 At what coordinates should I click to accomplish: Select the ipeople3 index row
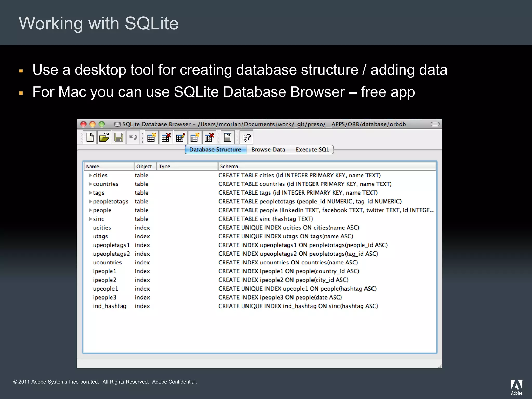[260, 297]
